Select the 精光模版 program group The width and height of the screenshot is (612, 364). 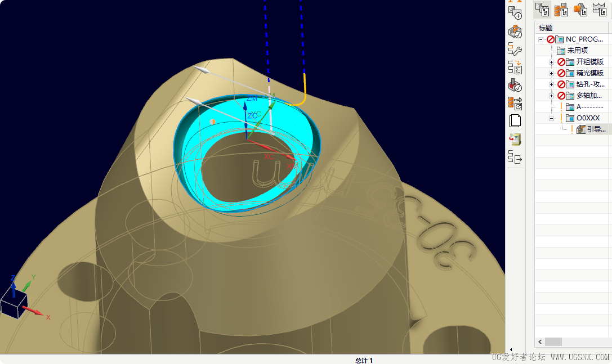pyautogui.click(x=589, y=73)
